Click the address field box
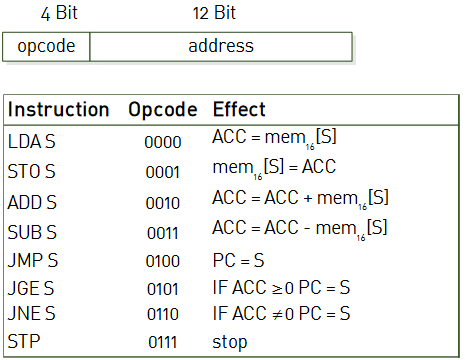Viewport: 465px width, 360px height. [221, 47]
